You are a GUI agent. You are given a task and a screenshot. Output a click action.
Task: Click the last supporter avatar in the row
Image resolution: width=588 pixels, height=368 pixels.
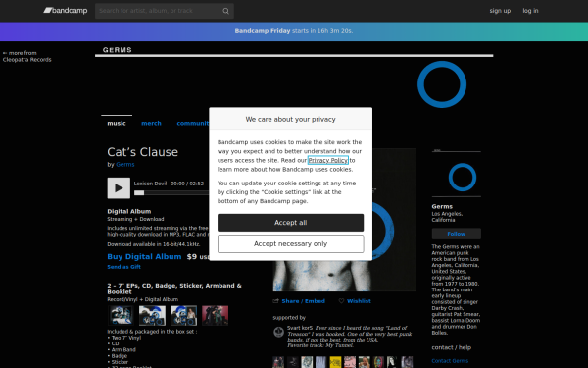(407, 362)
